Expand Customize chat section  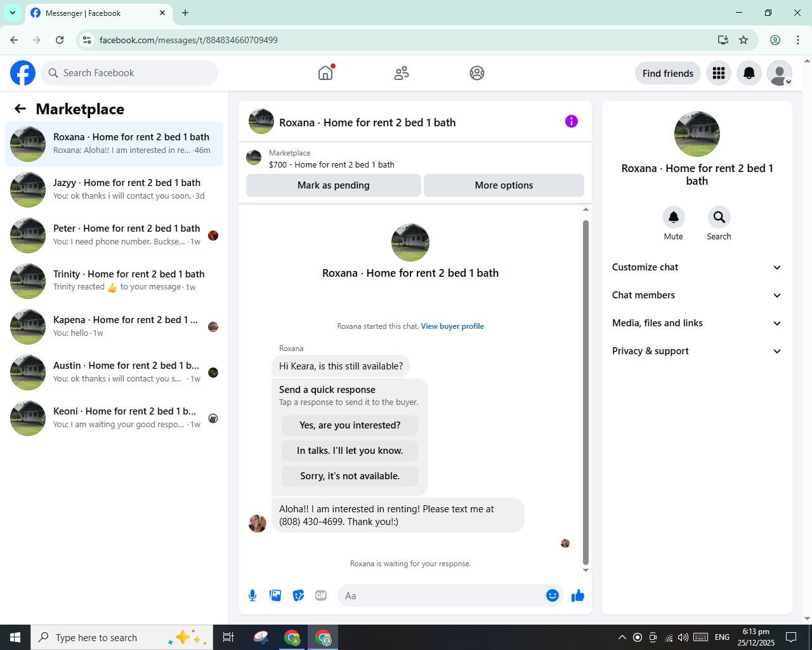point(697,267)
